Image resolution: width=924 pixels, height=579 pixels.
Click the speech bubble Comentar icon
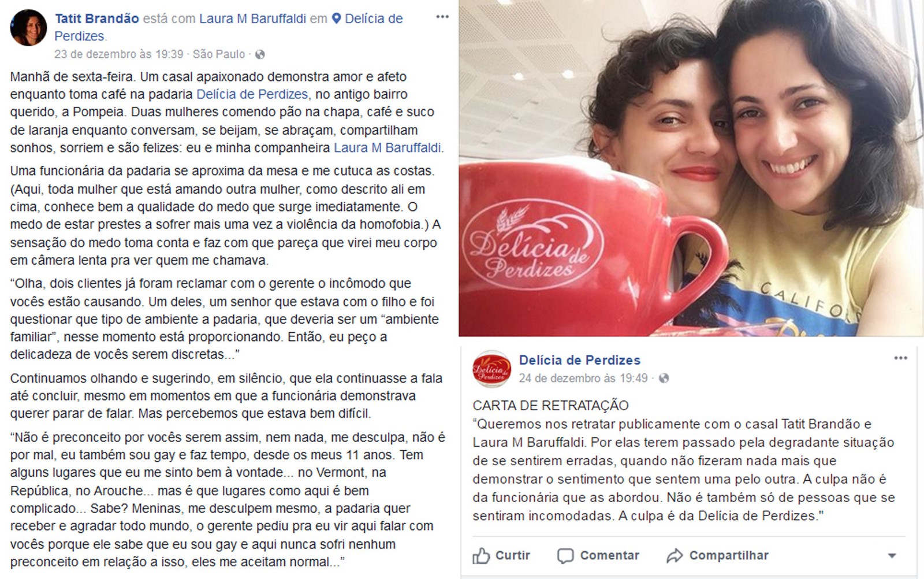pos(565,556)
